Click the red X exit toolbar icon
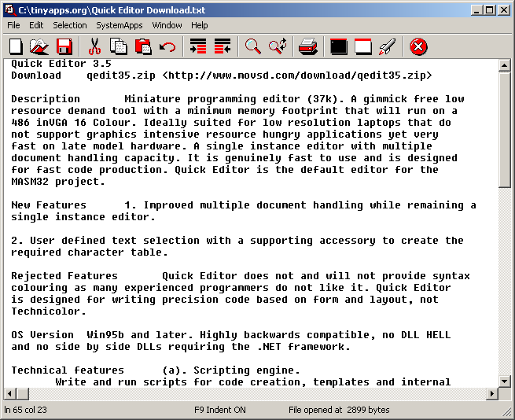 coord(418,47)
